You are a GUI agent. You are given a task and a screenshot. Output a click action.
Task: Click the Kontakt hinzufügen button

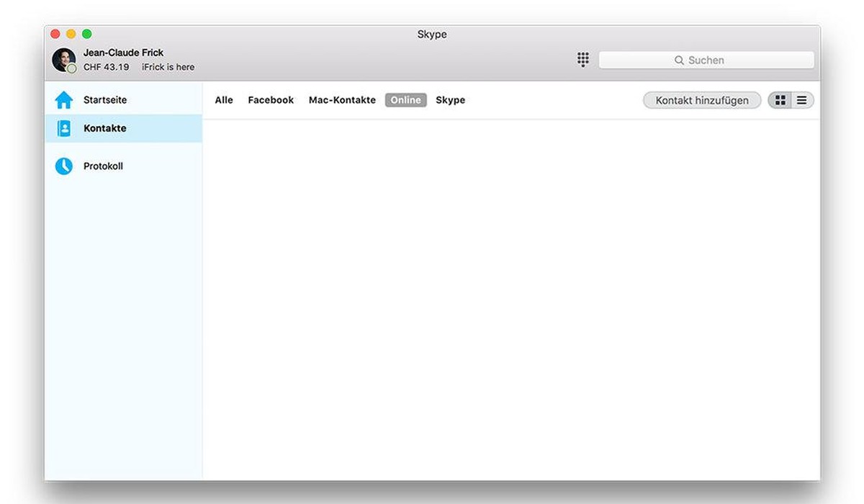click(x=702, y=100)
